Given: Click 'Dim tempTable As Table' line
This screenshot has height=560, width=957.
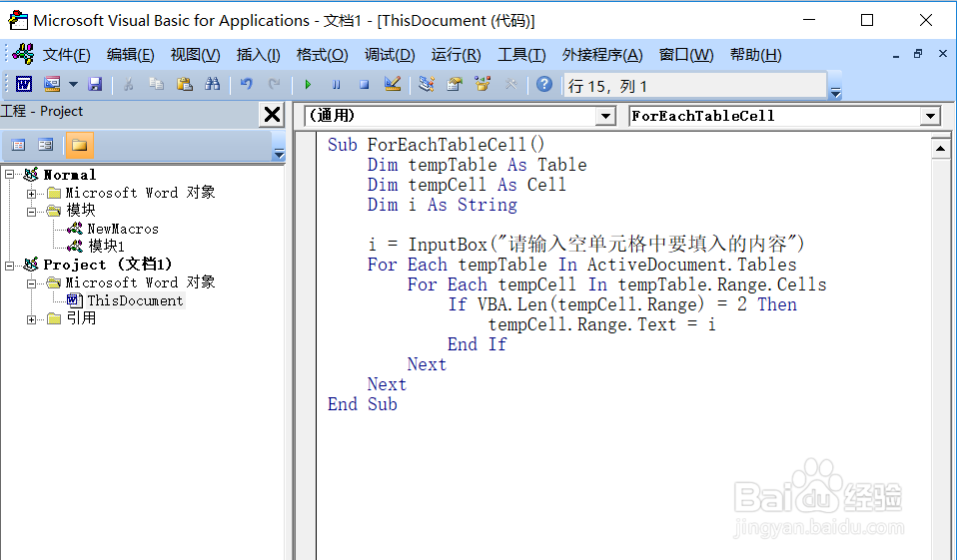Looking at the screenshot, I should [477, 165].
